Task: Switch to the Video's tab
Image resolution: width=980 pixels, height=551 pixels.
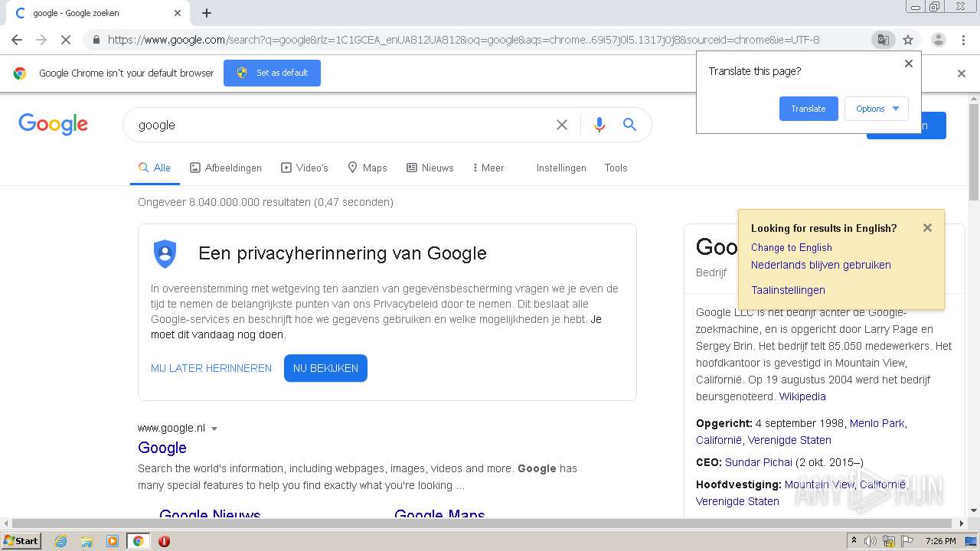Action: 305,168
